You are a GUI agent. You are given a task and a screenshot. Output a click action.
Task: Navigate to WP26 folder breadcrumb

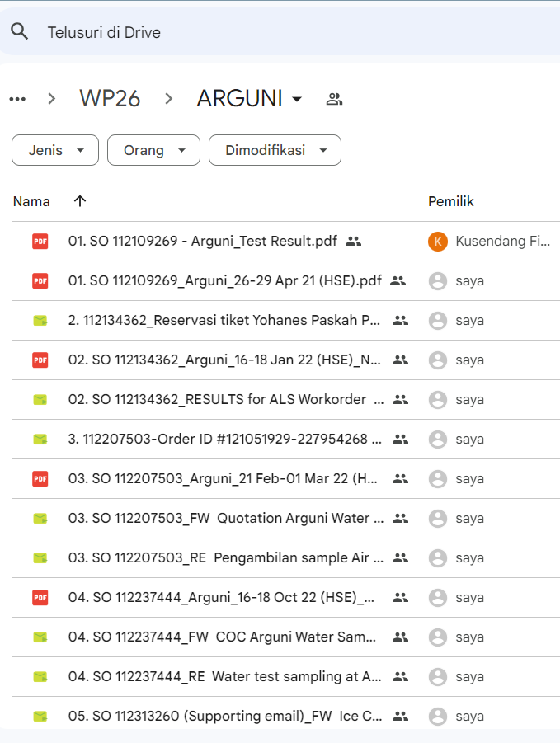pyautogui.click(x=110, y=99)
